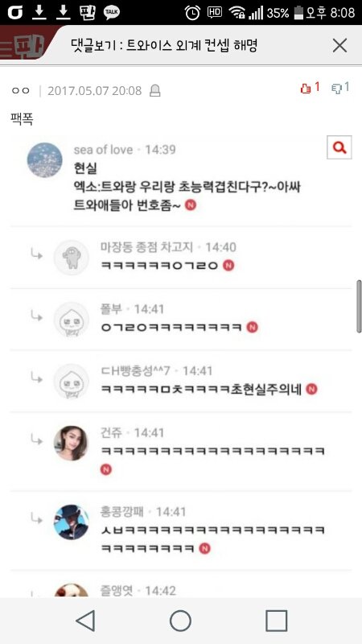
Task: Tap Android back navigation button
Action: click(x=85, y=620)
